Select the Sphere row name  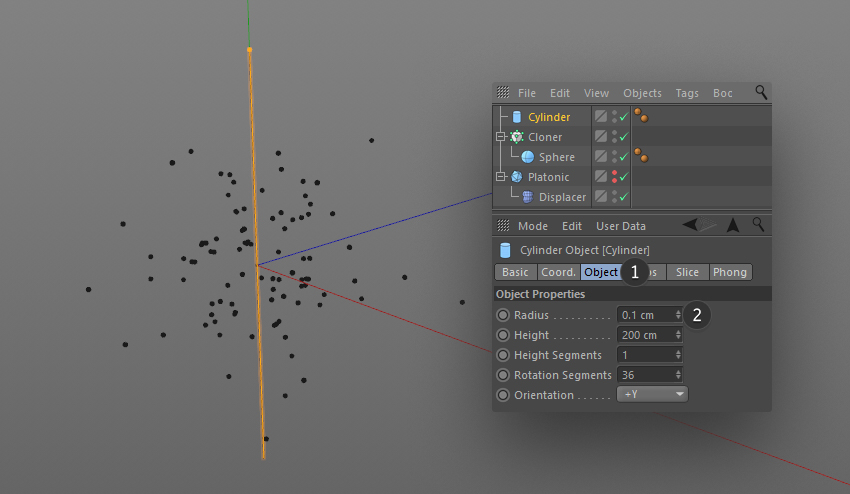557,157
